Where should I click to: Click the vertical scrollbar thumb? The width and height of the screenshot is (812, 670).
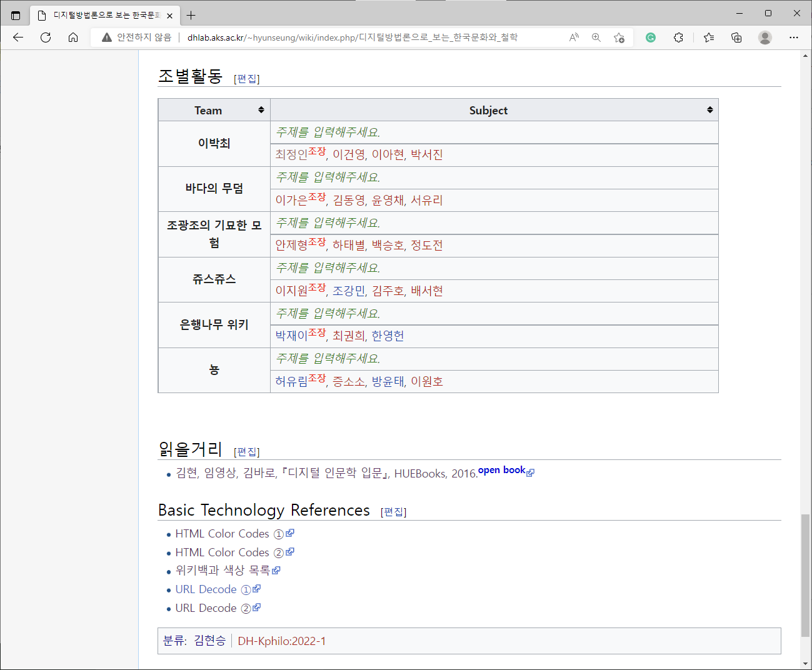(805, 575)
